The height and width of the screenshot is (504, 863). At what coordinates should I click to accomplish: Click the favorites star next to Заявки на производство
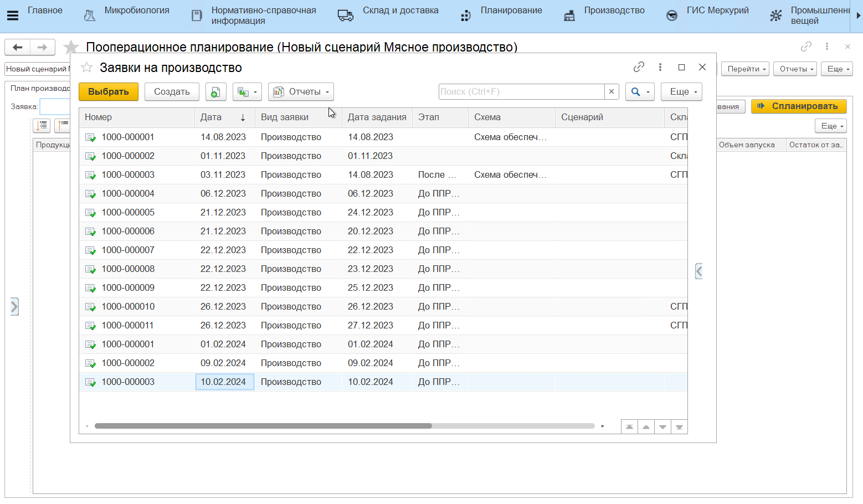[86, 68]
